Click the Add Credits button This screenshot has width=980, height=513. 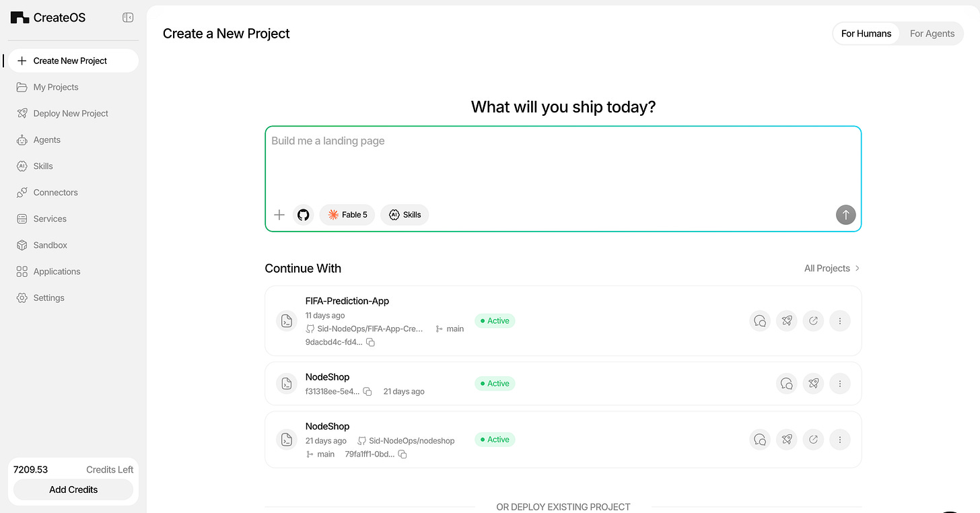(x=73, y=489)
